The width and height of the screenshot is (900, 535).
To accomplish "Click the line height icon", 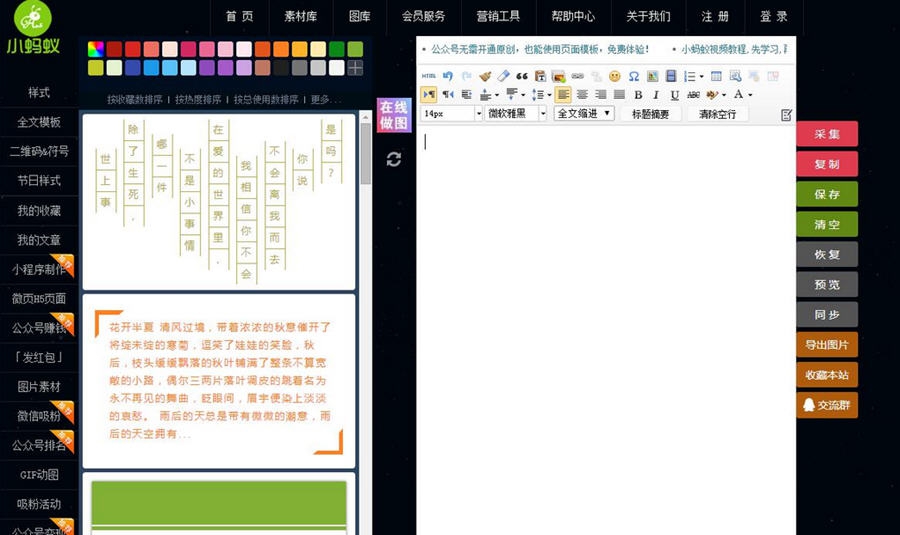I will (x=538, y=95).
